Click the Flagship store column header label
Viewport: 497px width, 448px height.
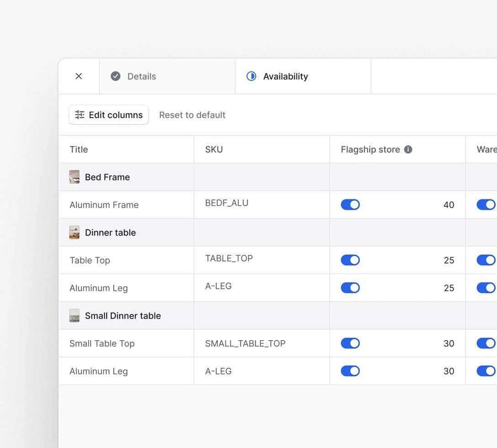(370, 149)
